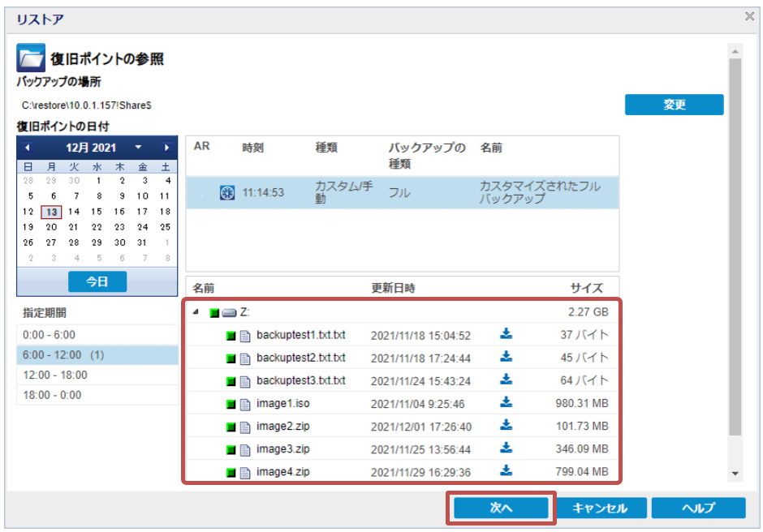This screenshot has height=532, width=763.
Task: Toggle green selection box for Z: drive
Action: point(214,312)
